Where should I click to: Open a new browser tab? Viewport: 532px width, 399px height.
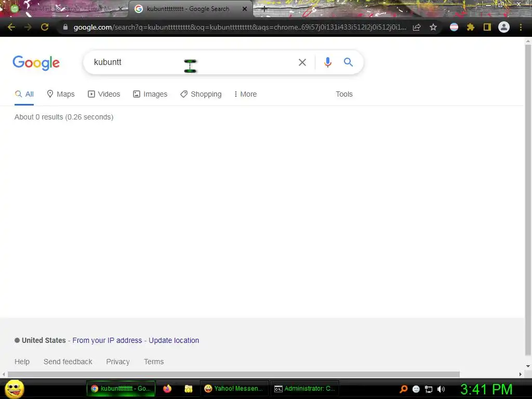(264, 9)
